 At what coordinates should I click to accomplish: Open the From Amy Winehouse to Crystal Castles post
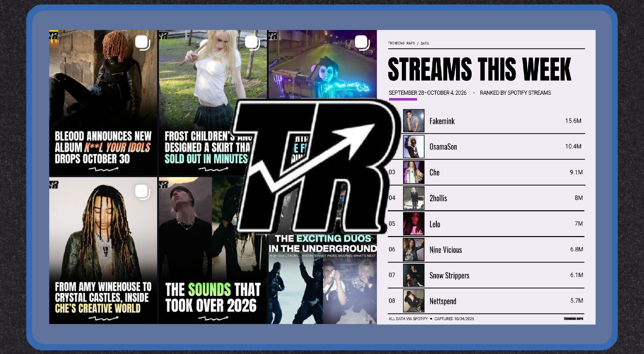(103, 251)
